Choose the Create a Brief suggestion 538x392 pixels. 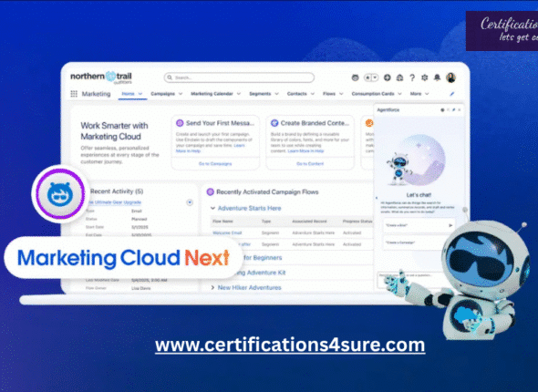point(419,225)
